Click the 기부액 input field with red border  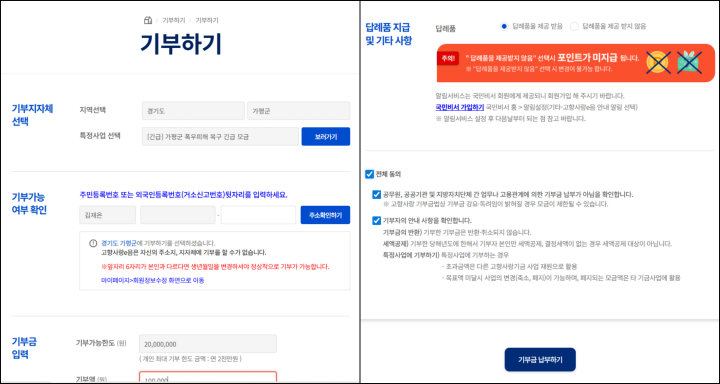208,377
